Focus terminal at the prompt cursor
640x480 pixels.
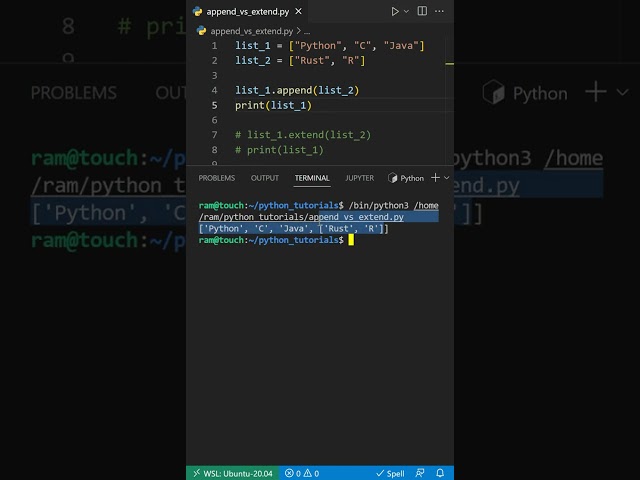coord(351,240)
